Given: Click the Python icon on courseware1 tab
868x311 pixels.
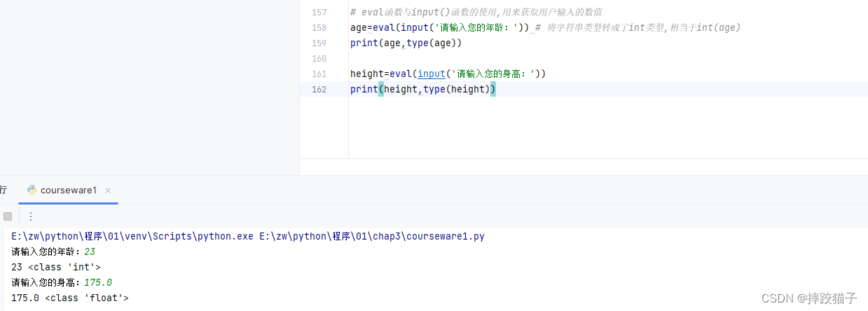Looking at the screenshot, I should 32,191.
